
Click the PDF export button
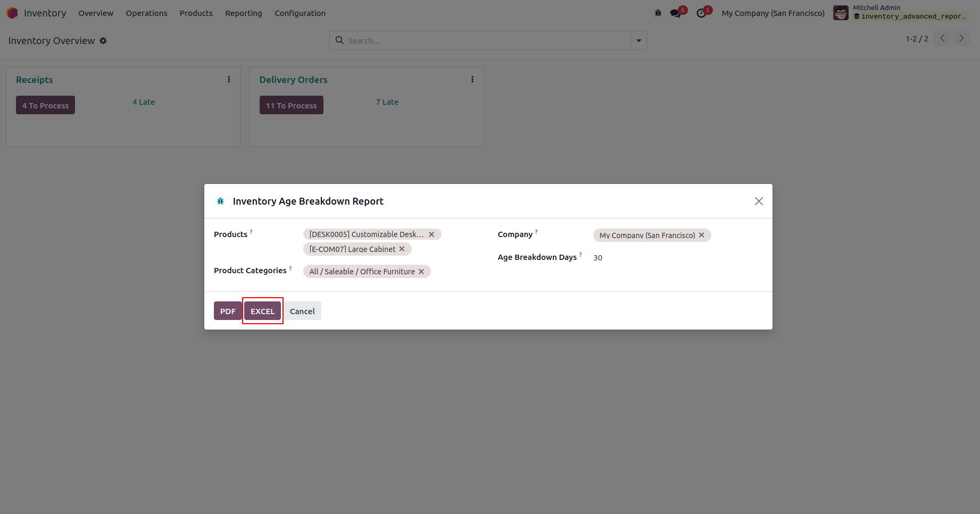pos(228,311)
